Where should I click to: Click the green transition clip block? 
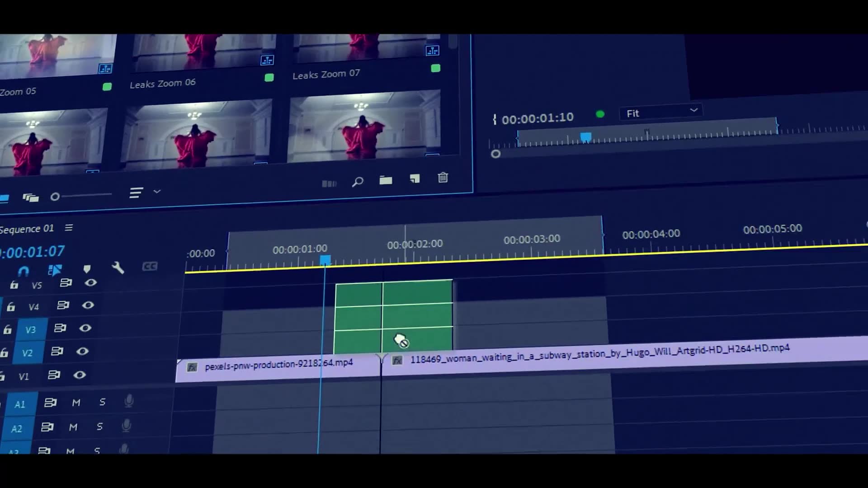click(393, 316)
